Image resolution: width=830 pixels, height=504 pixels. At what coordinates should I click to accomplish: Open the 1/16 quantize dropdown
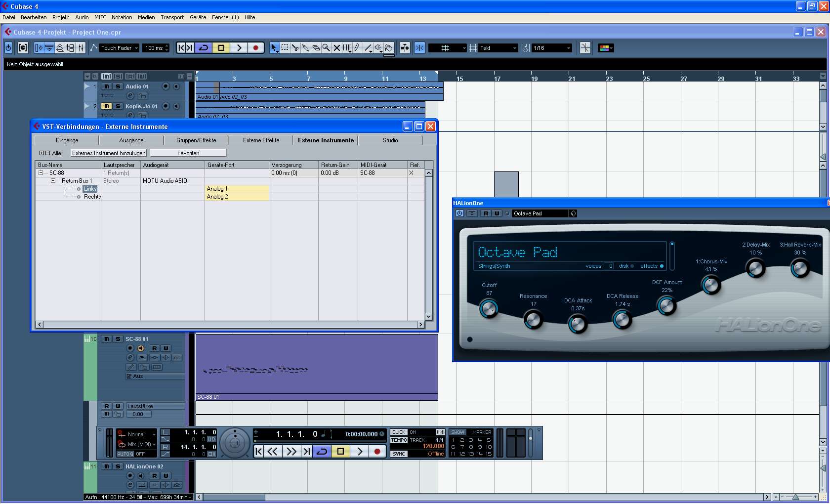point(552,48)
